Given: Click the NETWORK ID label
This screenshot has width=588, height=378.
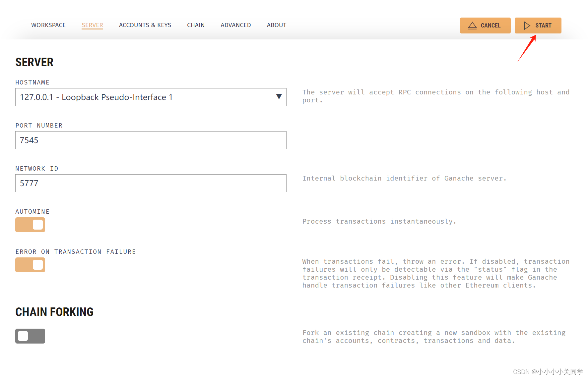Looking at the screenshot, I should point(37,169).
